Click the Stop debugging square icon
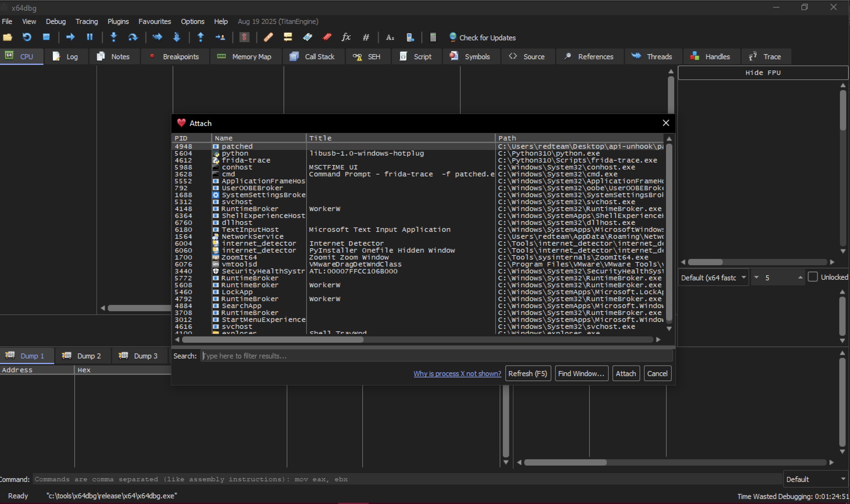The width and height of the screenshot is (850, 504). tap(46, 37)
